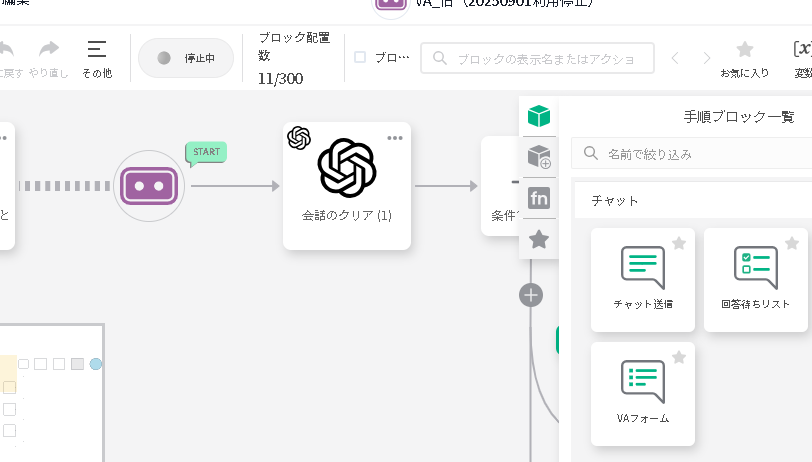Screen dimensions: 812x462
Task: Open three-dot menu on 会話のクリア block
Action: [395, 137]
